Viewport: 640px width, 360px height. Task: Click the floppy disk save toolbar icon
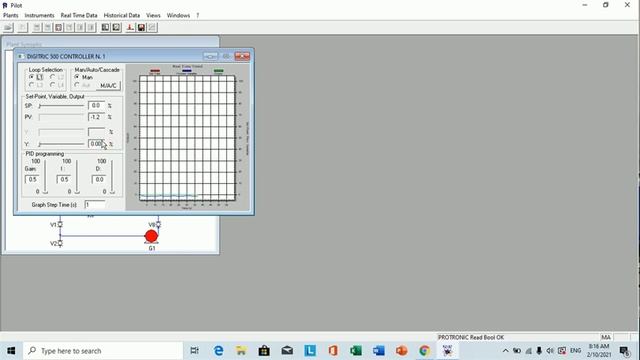point(141,27)
